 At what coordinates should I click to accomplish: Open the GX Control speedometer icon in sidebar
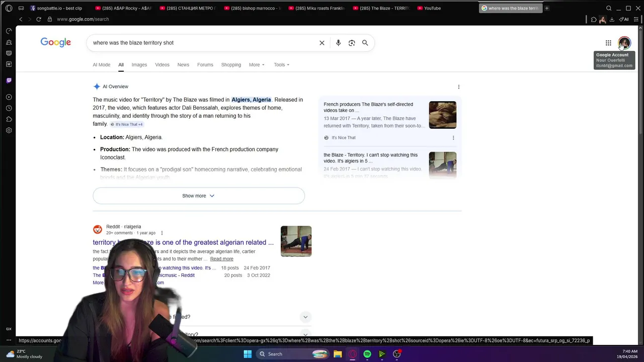coord(9,31)
